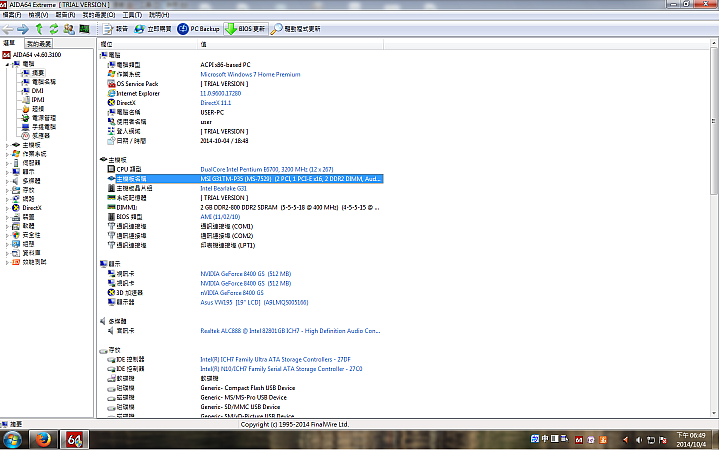Expand the 主機板 motherboard tree node
This screenshot has width=720, height=450.
[7, 145]
